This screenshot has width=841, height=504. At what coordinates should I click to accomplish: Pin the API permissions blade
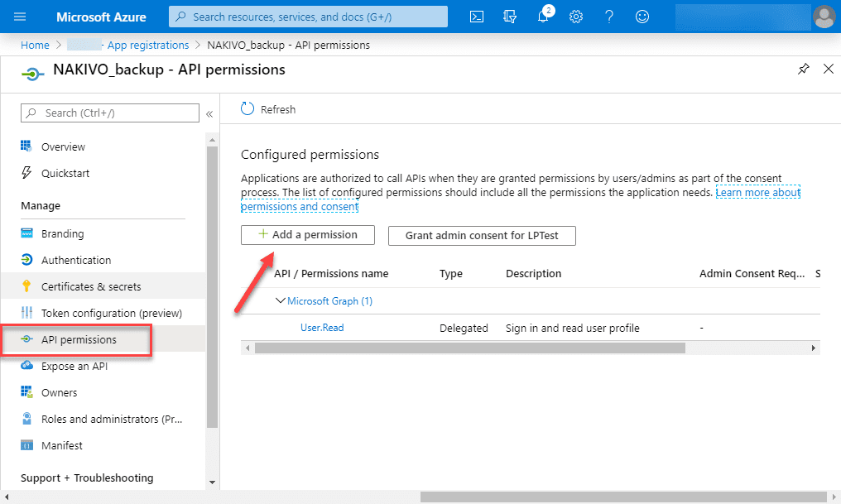803,70
